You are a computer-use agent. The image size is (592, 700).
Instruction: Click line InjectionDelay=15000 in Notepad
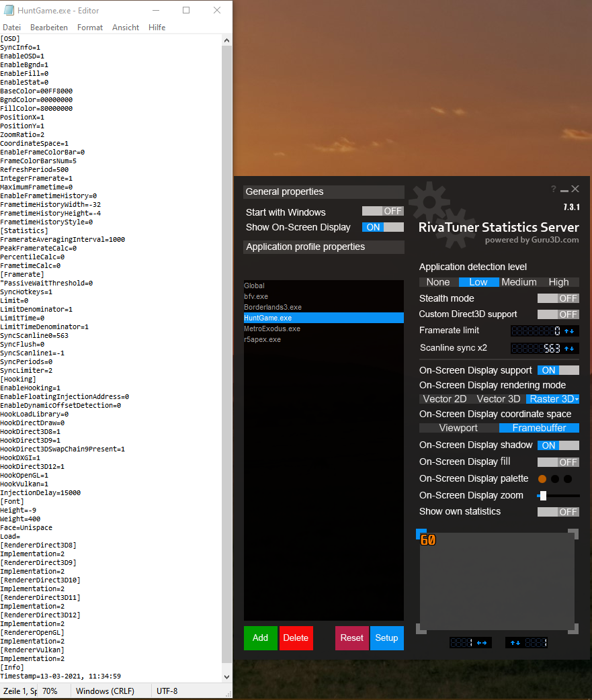[40, 493]
